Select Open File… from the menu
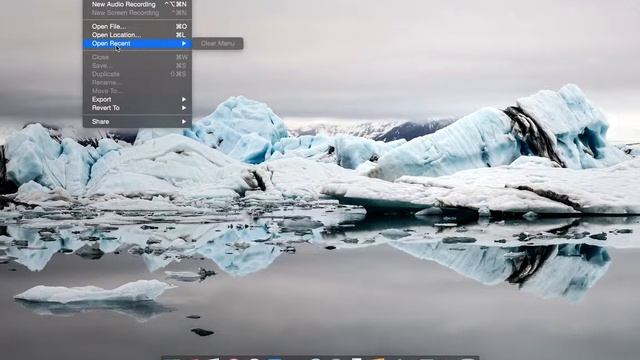This screenshot has width=640, height=360. click(137, 26)
